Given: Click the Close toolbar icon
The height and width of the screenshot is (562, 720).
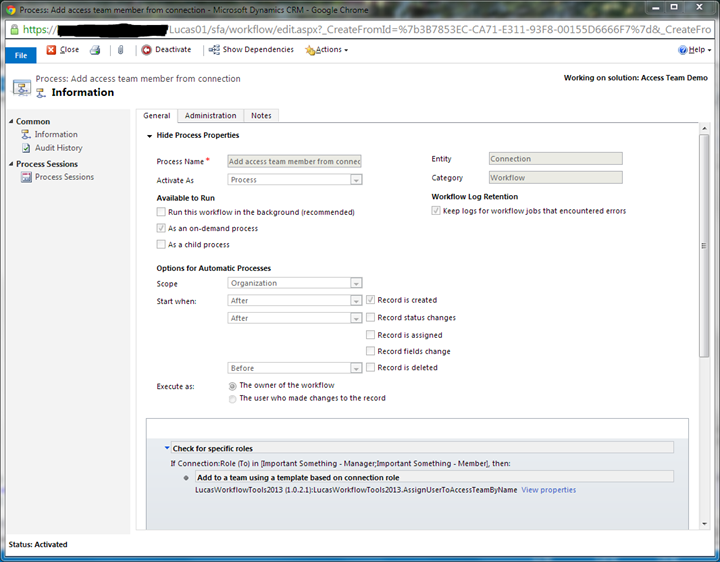Looking at the screenshot, I should tap(51, 50).
